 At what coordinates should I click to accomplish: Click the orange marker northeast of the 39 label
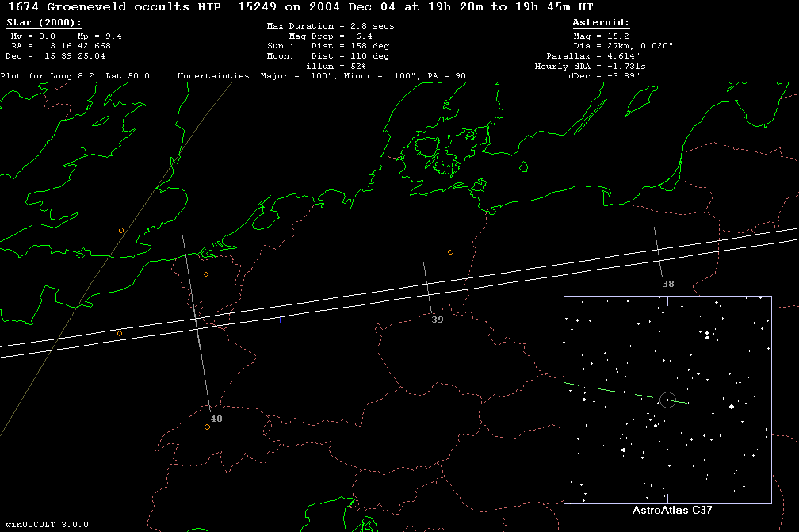click(x=450, y=252)
